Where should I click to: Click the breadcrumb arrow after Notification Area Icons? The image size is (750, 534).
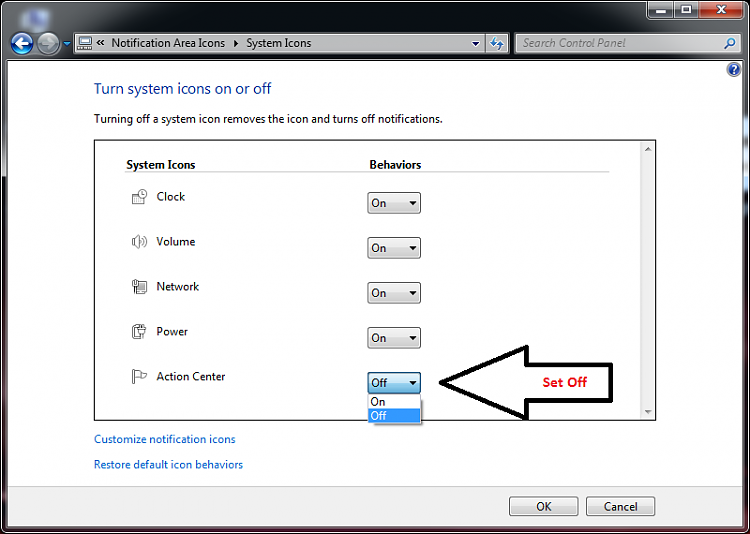click(235, 44)
